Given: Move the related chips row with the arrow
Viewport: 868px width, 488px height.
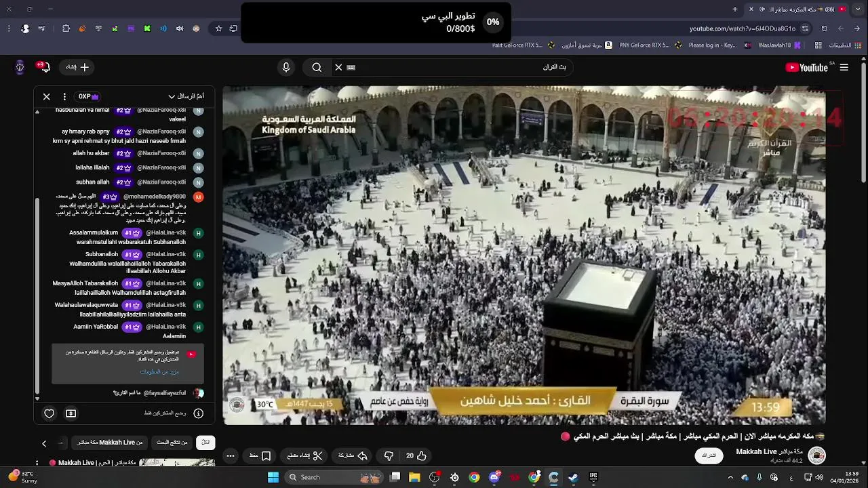Looking at the screenshot, I should (x=44, y=443).
